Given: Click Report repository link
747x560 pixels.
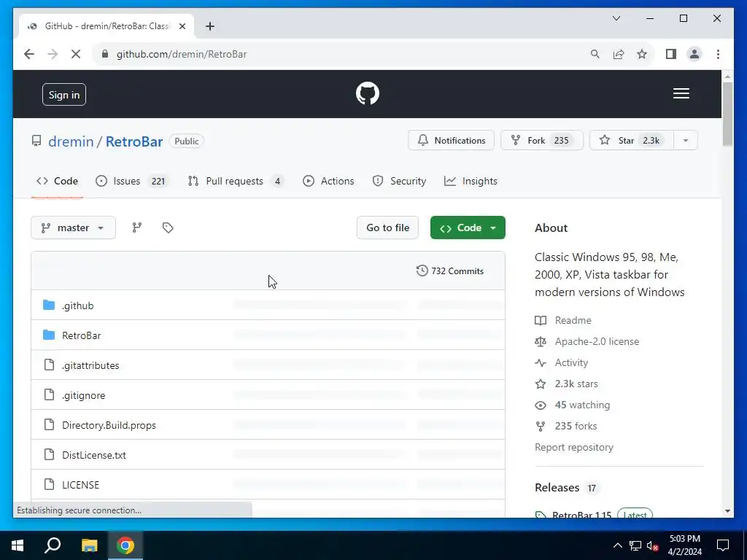Looking at the screenshot, I should (x=573, y=448).
